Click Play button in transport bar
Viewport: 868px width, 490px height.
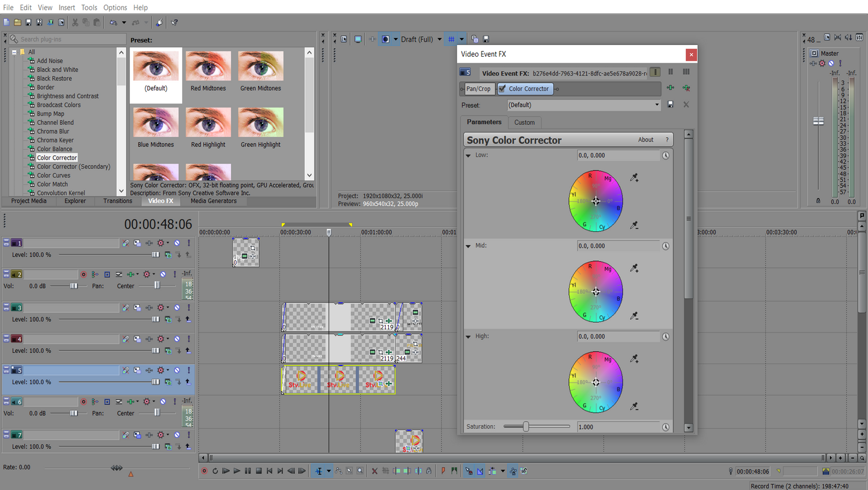point(237,471)
